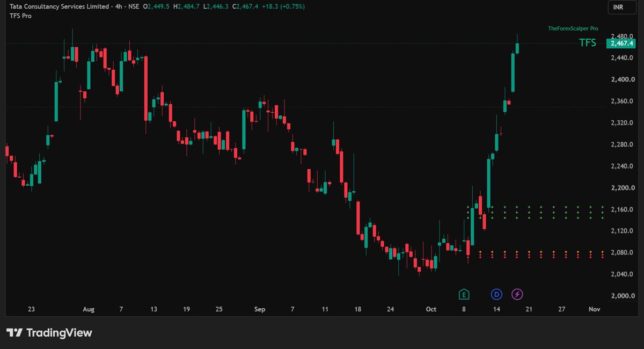644x349 pixels.
Task: Click the green TFS label on the chart
Action: pos(588,43)
